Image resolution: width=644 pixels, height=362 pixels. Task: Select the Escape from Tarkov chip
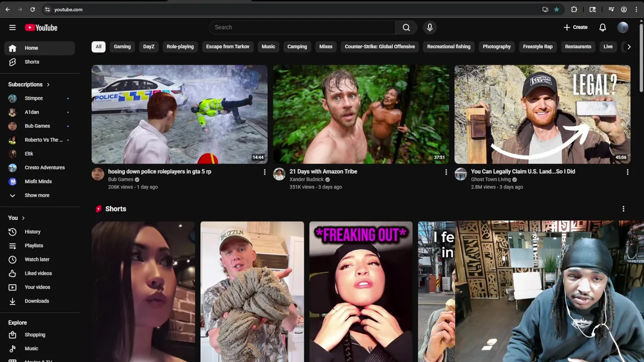coord(227,47)
